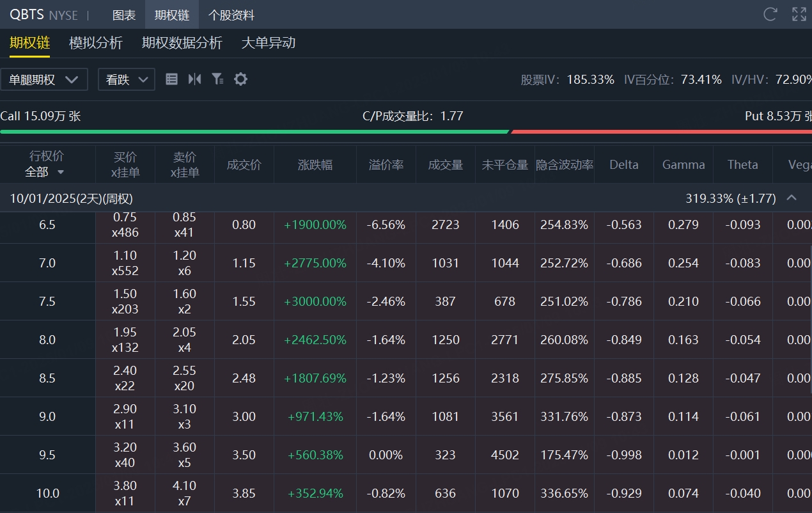
Task: Click the 股票IV 185.33% value
Action: point(591,79)
